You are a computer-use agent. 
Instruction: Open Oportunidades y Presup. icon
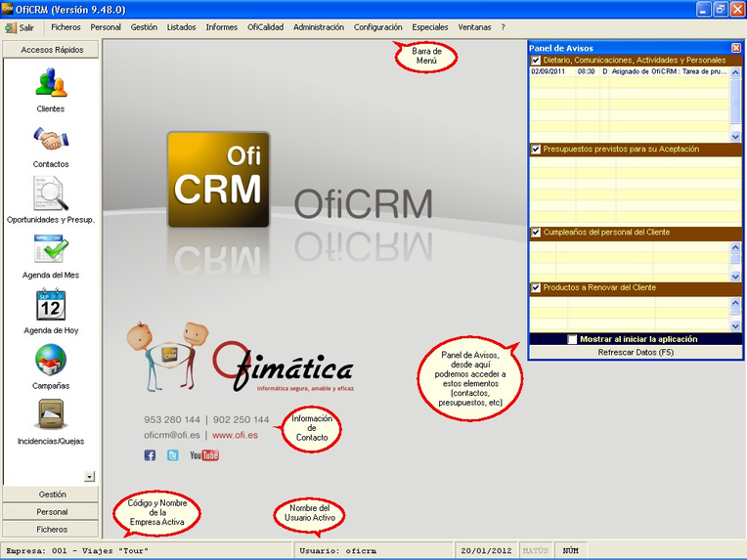point(51,194)
